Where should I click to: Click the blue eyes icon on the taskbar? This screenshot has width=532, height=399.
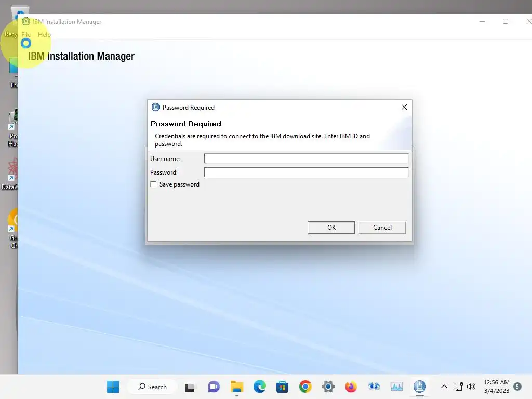[374, 387]
